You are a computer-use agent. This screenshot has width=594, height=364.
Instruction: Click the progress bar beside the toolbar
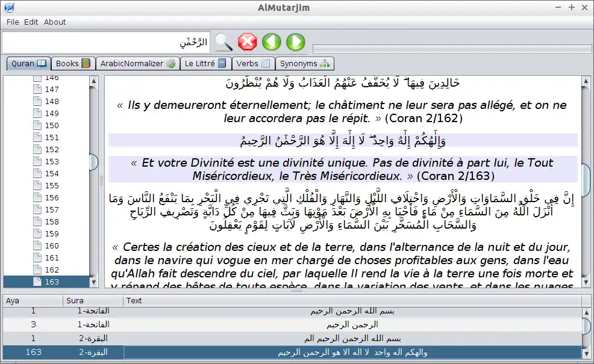pos(452,49)
